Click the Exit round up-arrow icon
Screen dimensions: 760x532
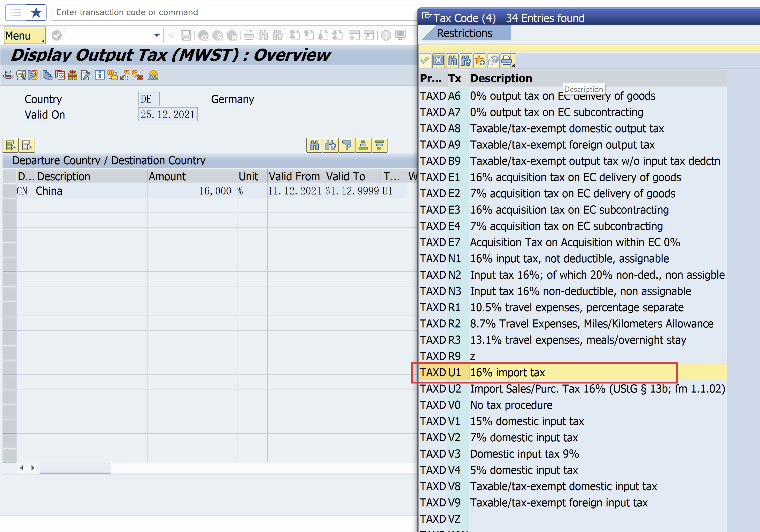pos(218,35)
